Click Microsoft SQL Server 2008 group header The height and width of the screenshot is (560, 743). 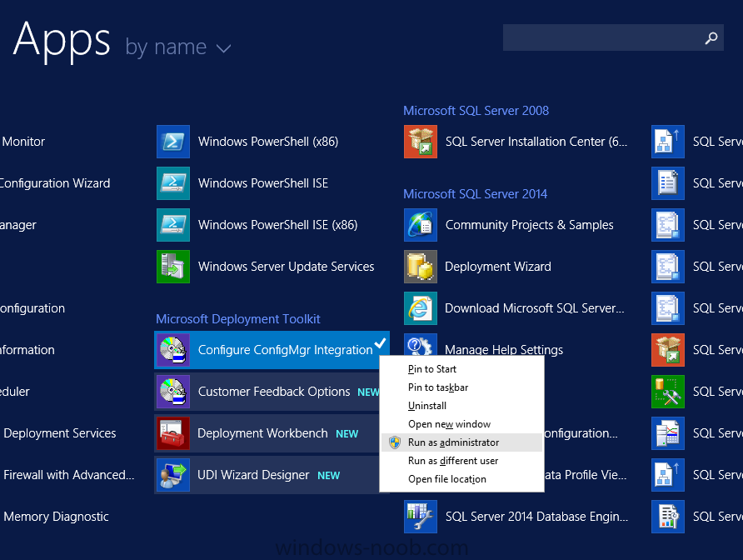point(476,111)
